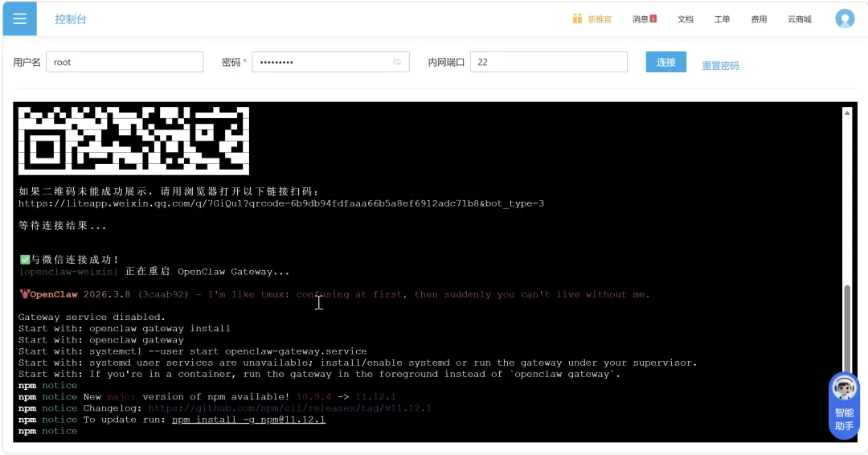Image resolution: width=868 pixels, height=455 pixels.
Task: Focus the 用户名 field containing root
Action: 125,62
